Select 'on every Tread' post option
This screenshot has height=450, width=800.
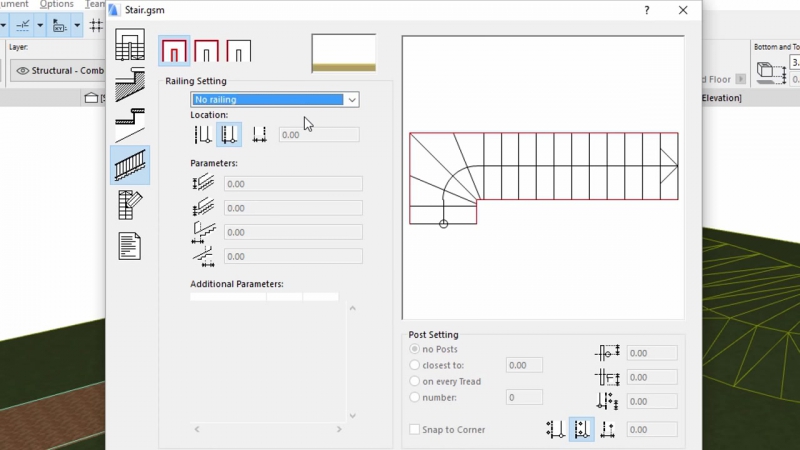click(415, 382)
